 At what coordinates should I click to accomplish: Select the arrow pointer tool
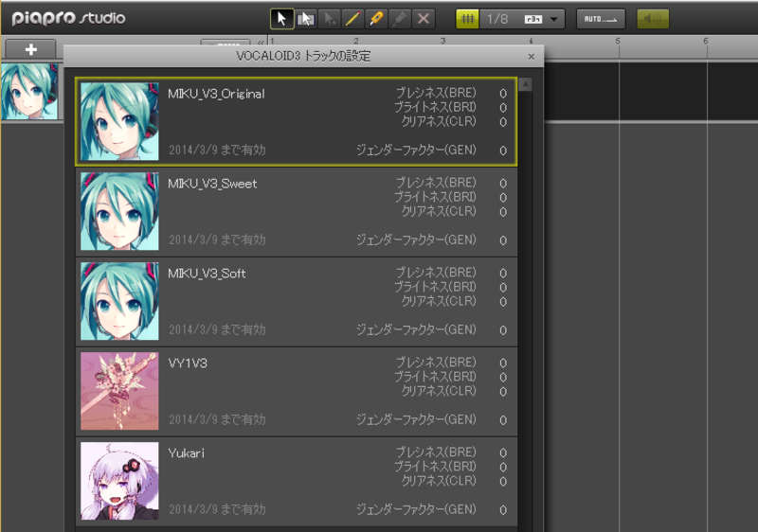[281, 19]
